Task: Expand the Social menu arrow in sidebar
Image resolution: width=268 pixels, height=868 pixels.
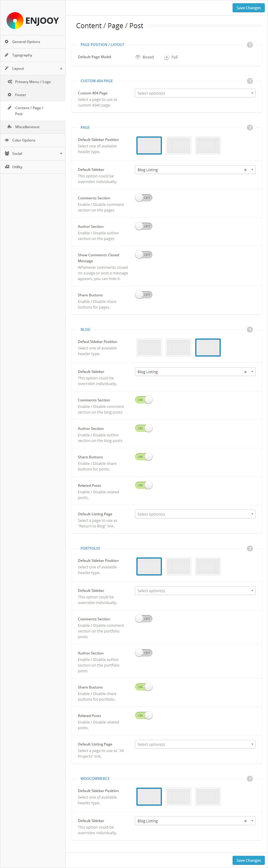Action: click(x=61, y=154)
